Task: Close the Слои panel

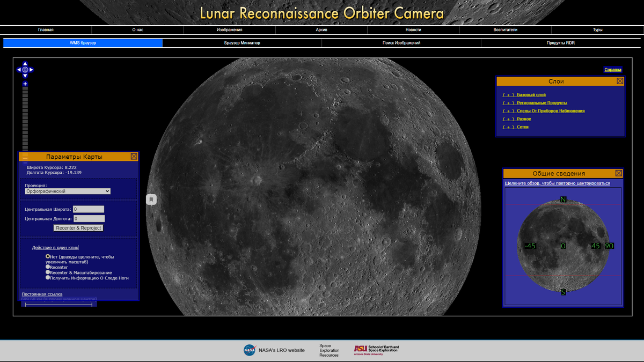Action: [620, 81]
